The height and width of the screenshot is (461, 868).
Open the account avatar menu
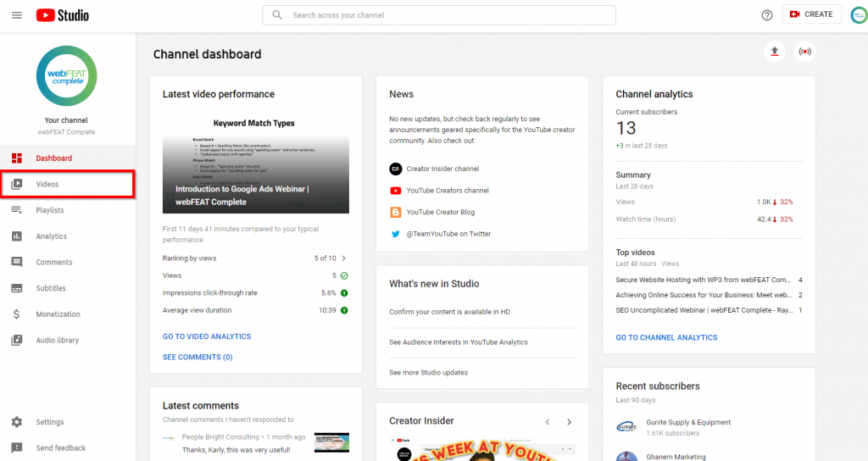tap(860, 14)
